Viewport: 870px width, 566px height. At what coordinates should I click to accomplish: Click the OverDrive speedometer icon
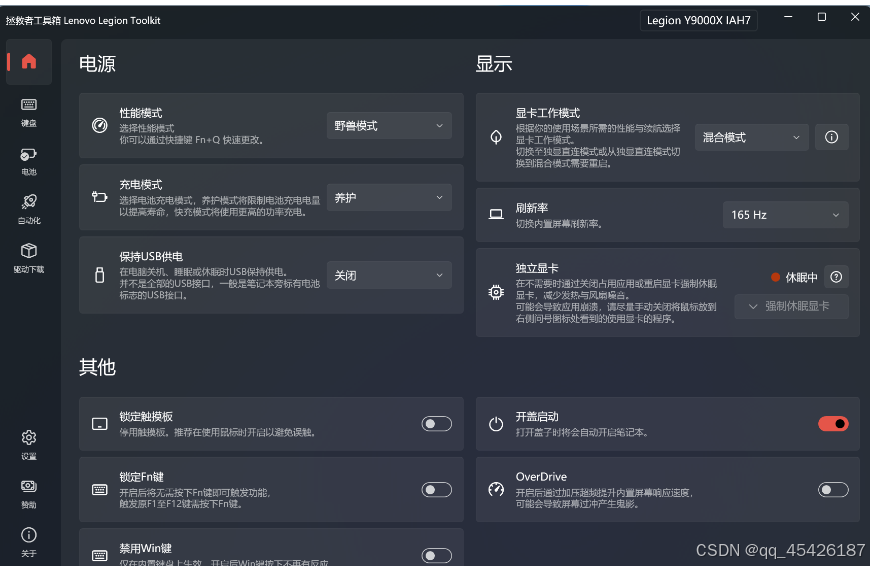tap(496, 489)
